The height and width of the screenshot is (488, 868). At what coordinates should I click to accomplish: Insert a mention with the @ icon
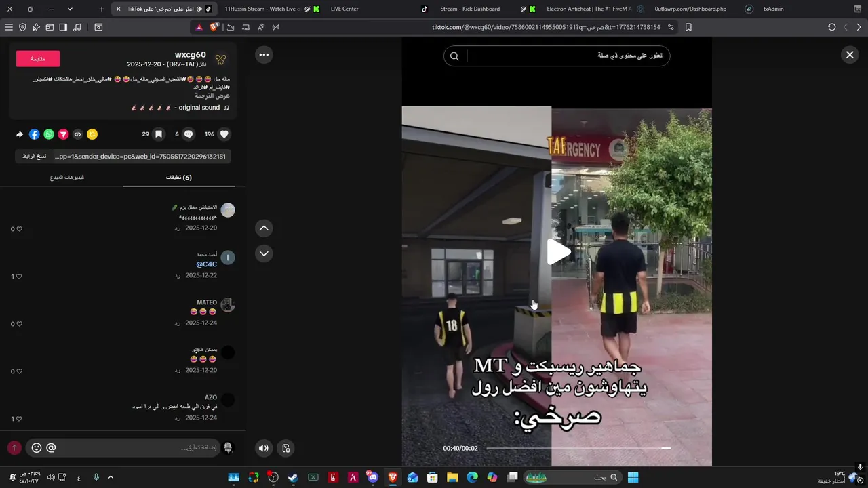[52, 447]
